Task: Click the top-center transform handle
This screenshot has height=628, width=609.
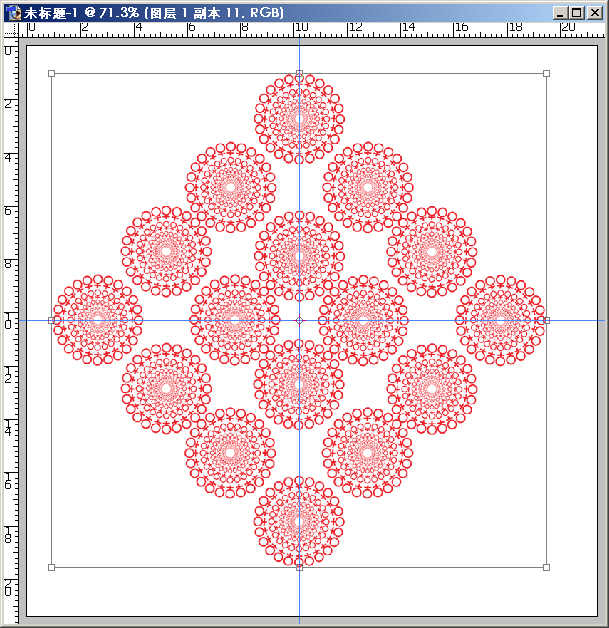Action: [x=299, y=73]
